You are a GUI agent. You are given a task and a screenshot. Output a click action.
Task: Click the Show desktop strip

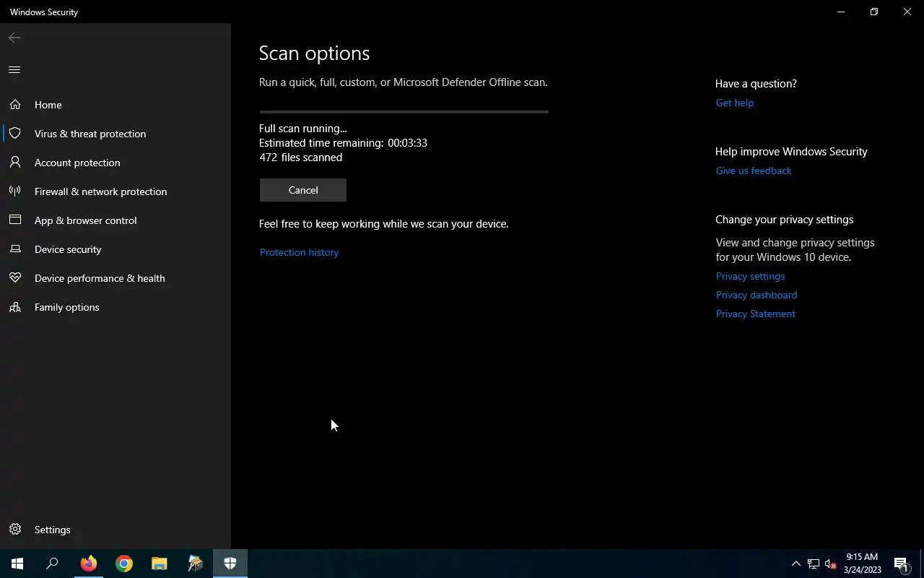(x=922, y=564)
